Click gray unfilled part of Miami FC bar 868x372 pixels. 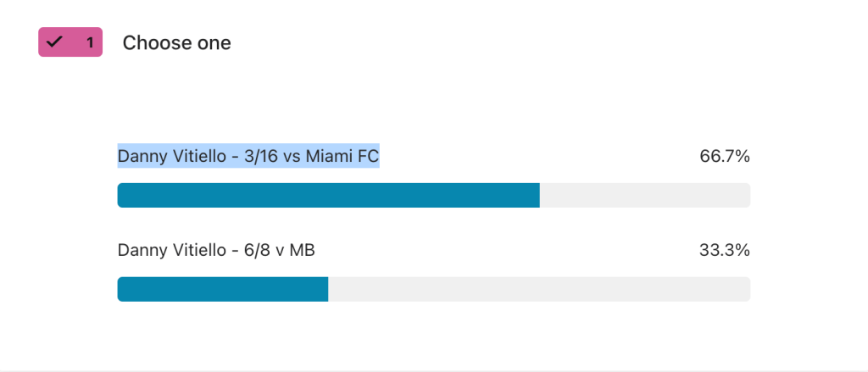tap(645, 196)
